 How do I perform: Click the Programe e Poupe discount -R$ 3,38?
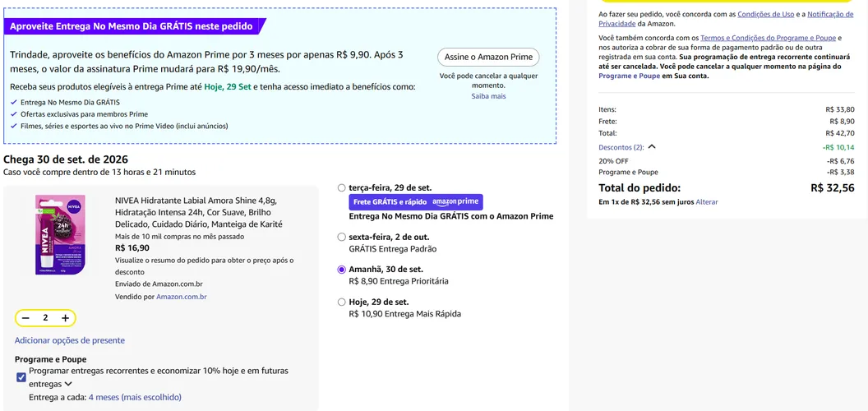[x=840, y=173]
